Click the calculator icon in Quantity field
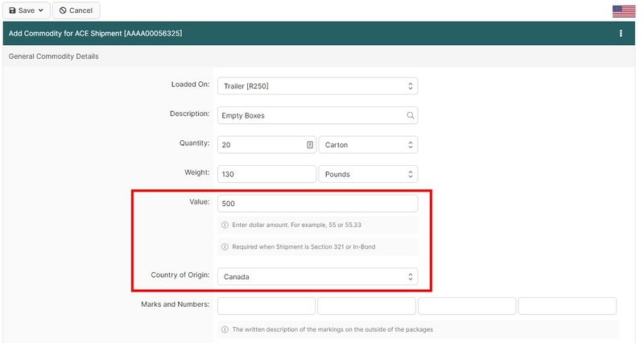 pos(310,145)
